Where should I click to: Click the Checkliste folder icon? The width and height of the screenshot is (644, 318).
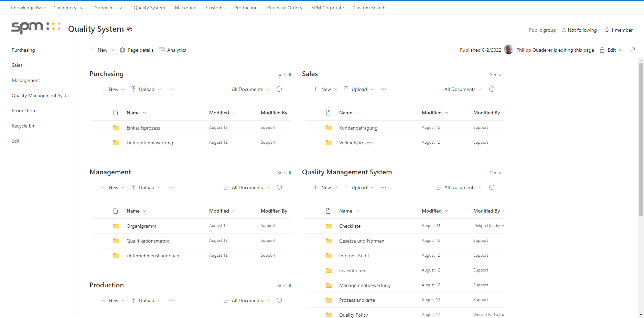click(329, 226)
